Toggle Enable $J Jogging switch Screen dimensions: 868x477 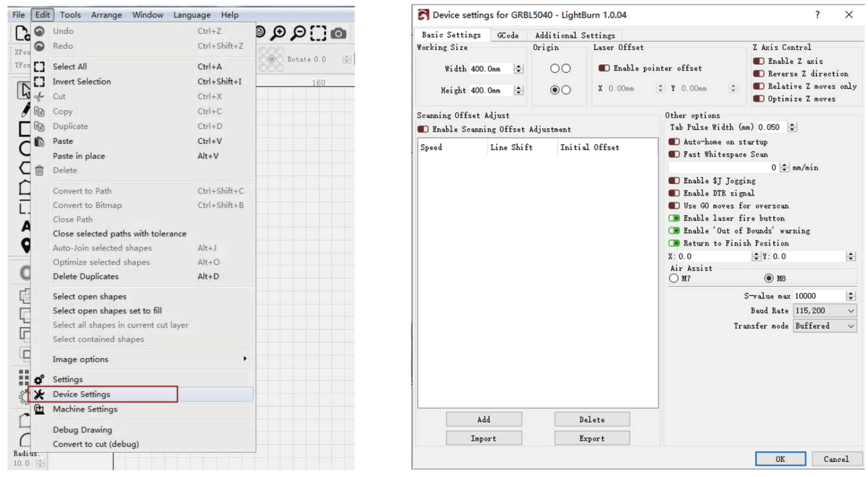pos(674,181)
